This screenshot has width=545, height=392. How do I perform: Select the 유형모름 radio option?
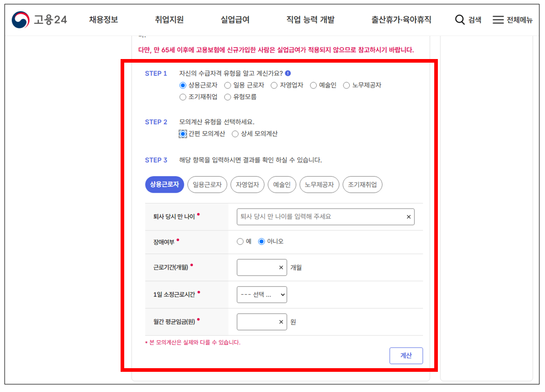[227, 96]
